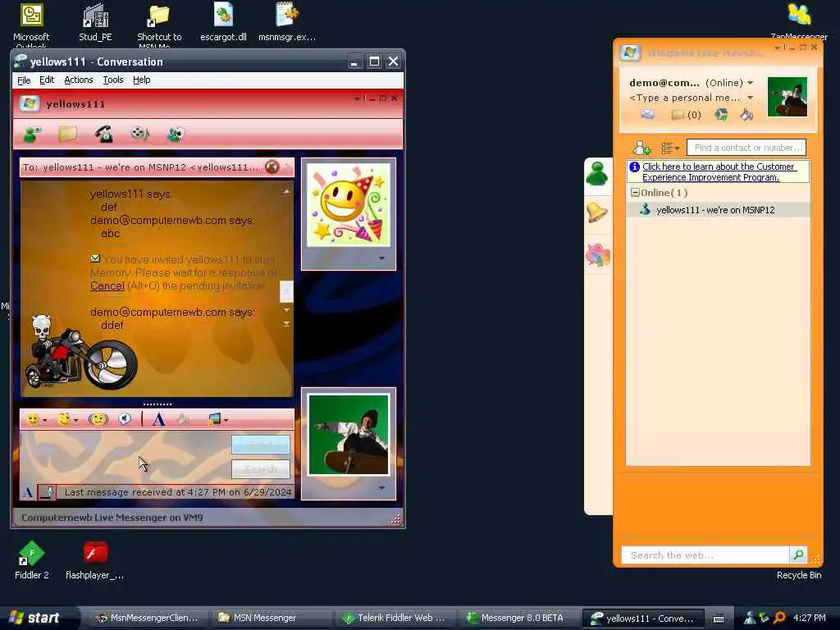Open Telerik Fiddler Web taskbar button

(395, 619)
